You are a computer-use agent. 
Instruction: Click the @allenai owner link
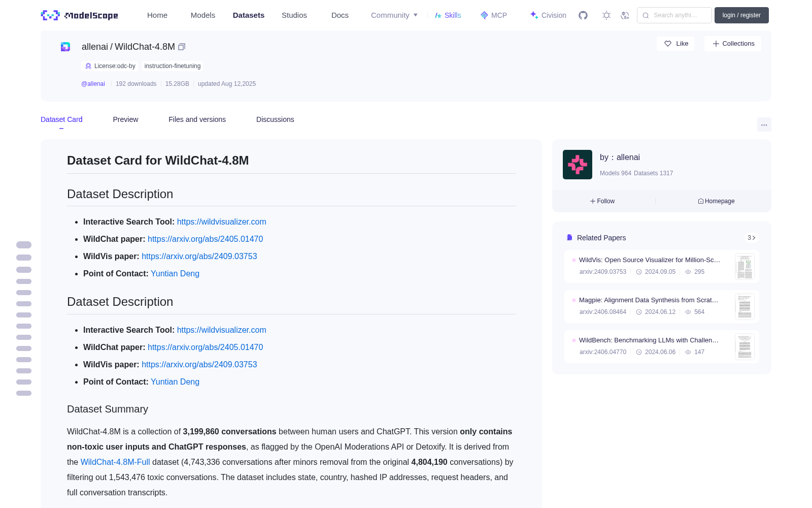pyautogui.click(x=93, y=84)
